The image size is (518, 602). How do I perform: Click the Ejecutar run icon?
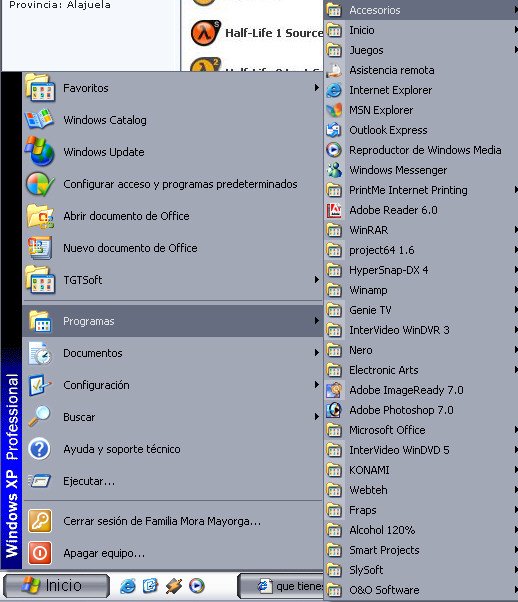(x=40, y=481)
